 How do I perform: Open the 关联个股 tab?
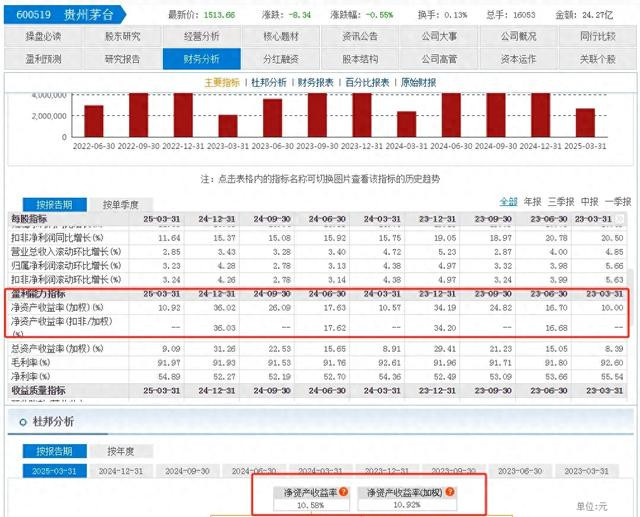click(x=598, y=59)
